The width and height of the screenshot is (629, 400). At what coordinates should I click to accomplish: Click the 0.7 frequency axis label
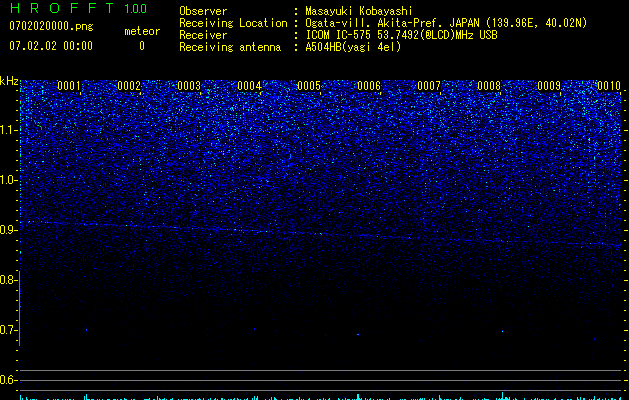pos(8,330)
